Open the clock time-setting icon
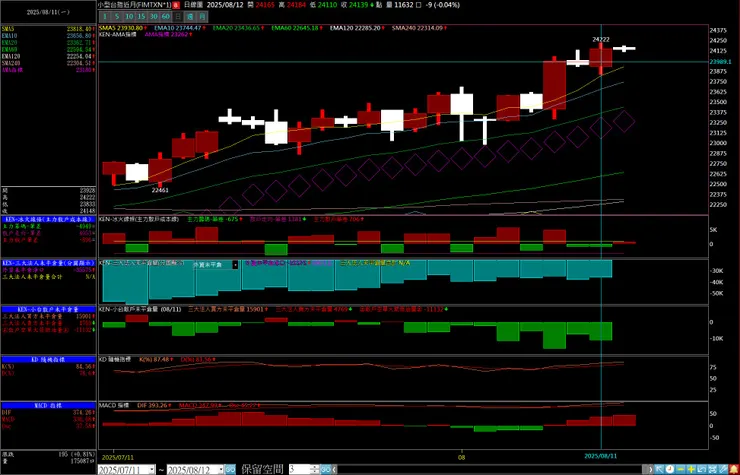 click(670, 469)
